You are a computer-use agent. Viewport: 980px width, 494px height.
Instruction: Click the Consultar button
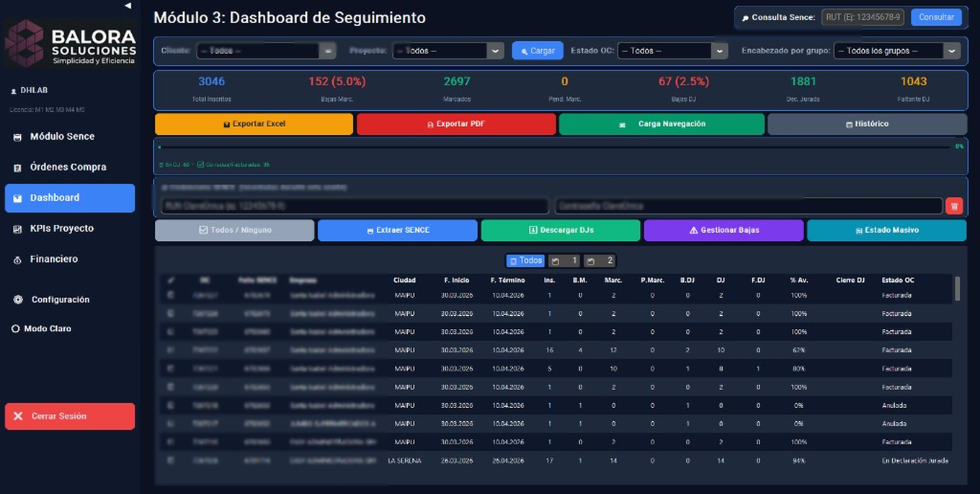936,17
